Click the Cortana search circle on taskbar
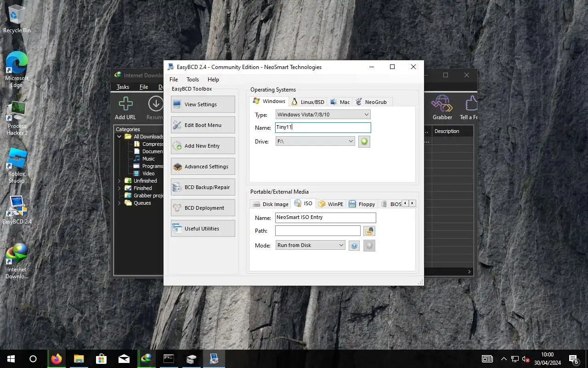The width and height of the screenshot is (588, 368). coord(33,359)
